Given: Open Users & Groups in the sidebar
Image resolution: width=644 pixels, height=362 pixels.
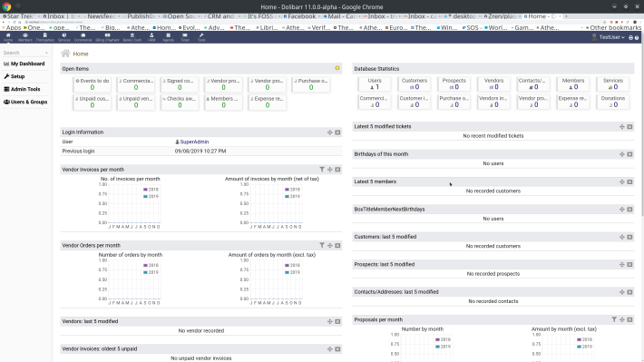Looking at the screenshot, I should tap(25, 102).
